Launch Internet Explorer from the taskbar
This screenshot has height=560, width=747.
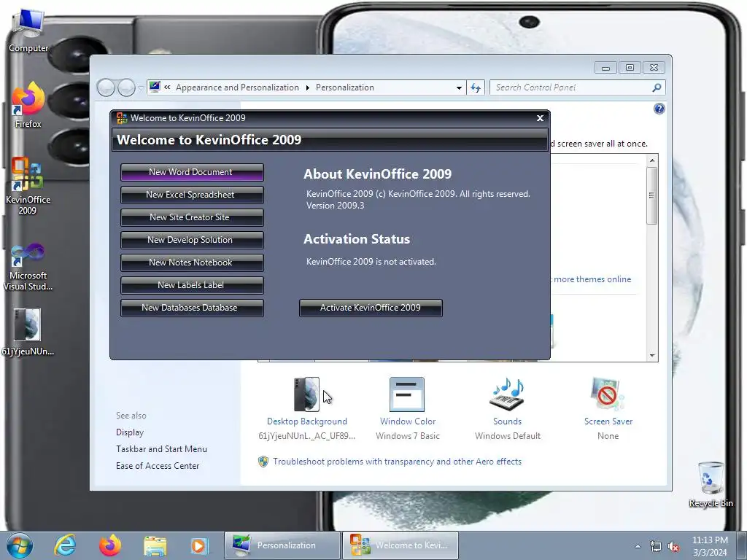(65, 545)
